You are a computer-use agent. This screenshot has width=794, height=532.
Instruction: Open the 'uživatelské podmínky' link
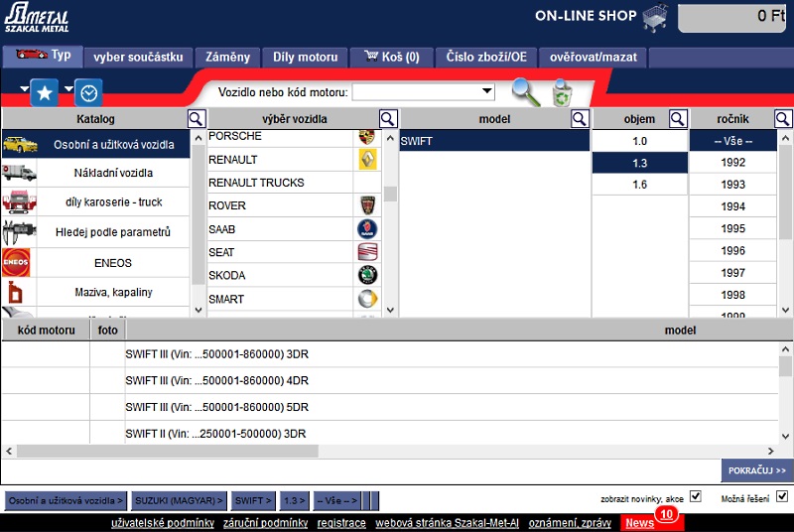[163, 523]
